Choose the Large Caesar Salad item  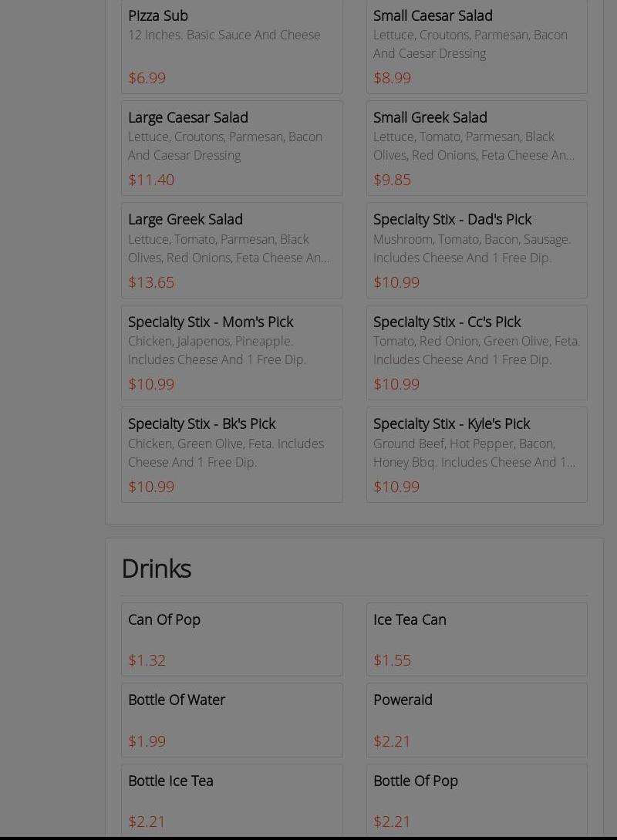point(231,147)
